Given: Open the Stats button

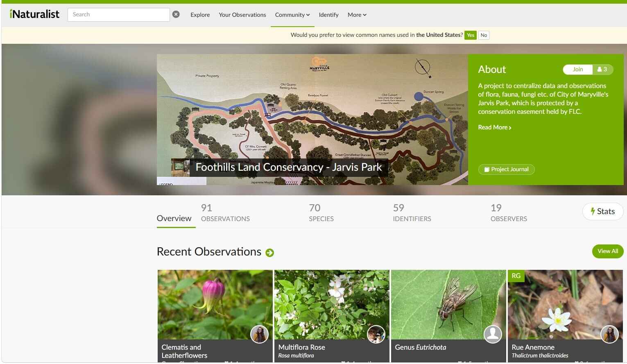Looking at the screenshot, I should (x=602, y=212).
